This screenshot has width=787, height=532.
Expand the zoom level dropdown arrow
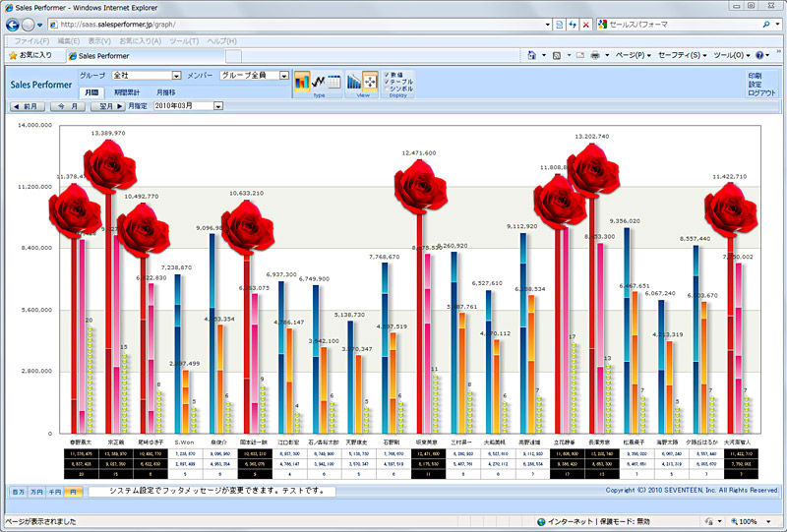click(x=768, y=522)
